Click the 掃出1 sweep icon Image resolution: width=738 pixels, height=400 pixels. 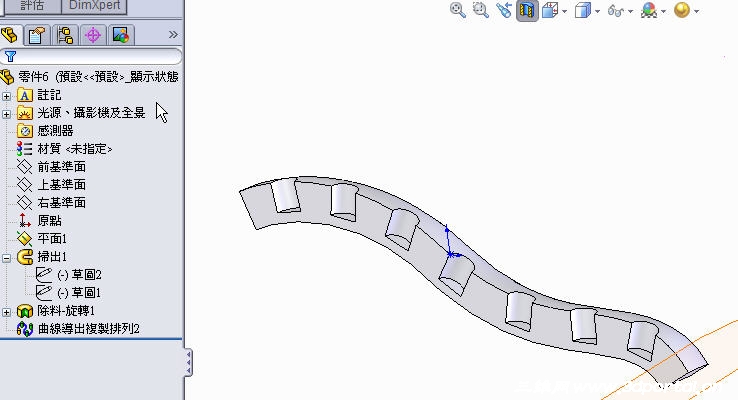25,256
